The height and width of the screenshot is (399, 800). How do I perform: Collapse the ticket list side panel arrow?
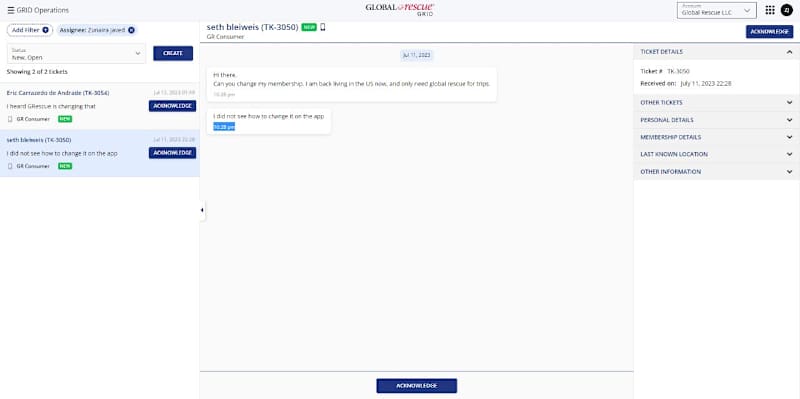tap(202, 210)
